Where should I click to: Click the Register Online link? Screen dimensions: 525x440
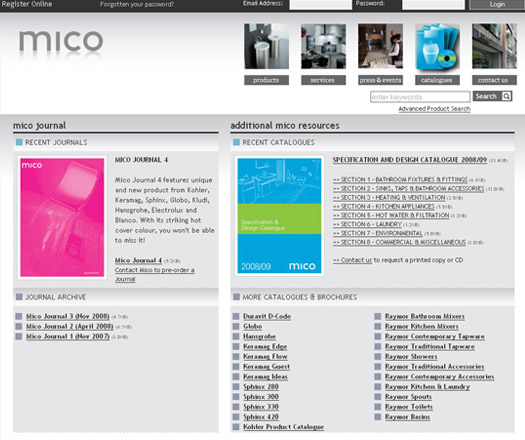point(27,4)
